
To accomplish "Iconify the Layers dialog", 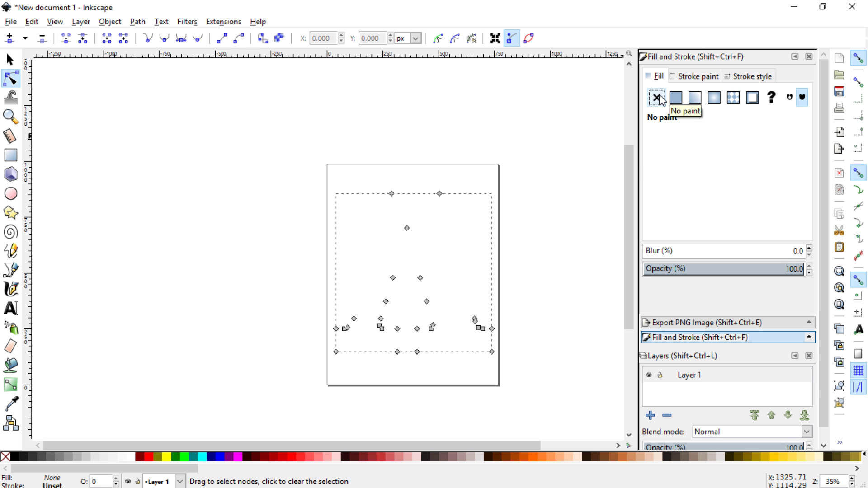I will point(795,356).
